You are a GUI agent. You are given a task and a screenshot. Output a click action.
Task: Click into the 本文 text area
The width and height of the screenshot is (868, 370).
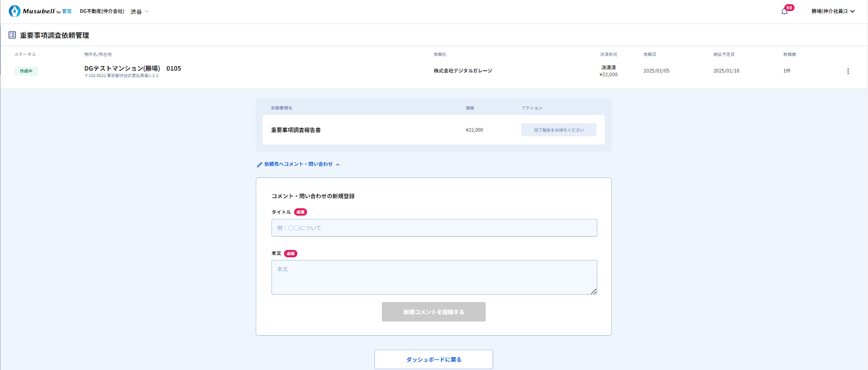tap(434, 277)
